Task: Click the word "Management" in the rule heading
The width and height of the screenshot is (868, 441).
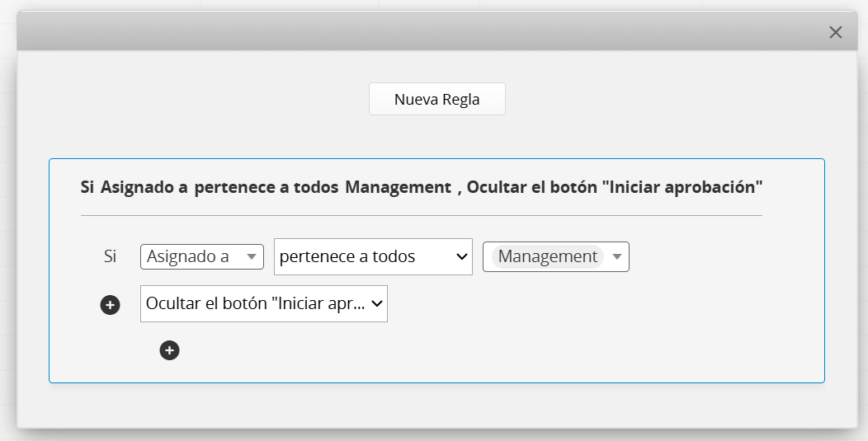Action: tap(398, 187)
